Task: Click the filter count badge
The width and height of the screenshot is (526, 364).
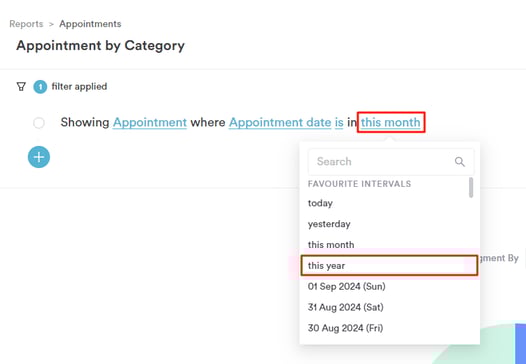Action: (x=40, y=87)
